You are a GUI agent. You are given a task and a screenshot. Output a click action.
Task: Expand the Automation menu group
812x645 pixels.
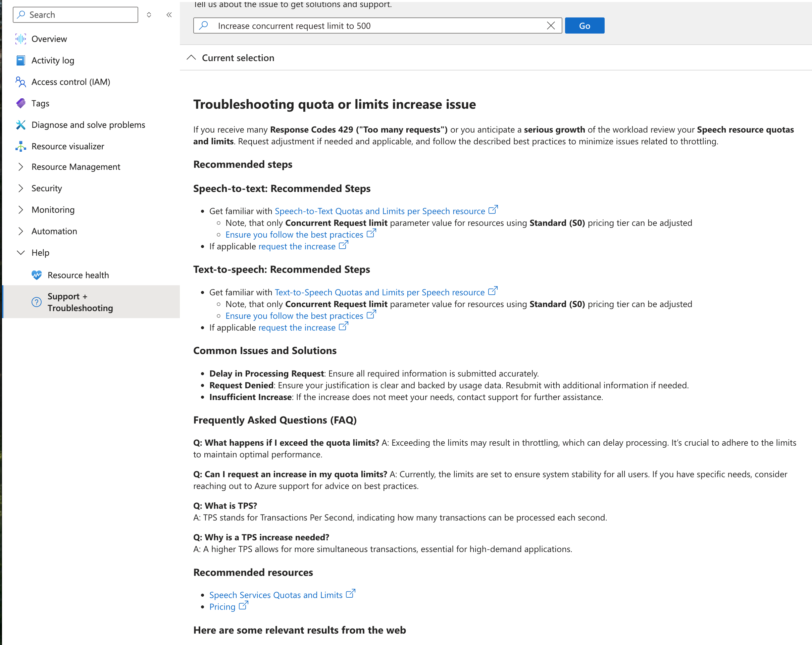[x=21, y=231]
